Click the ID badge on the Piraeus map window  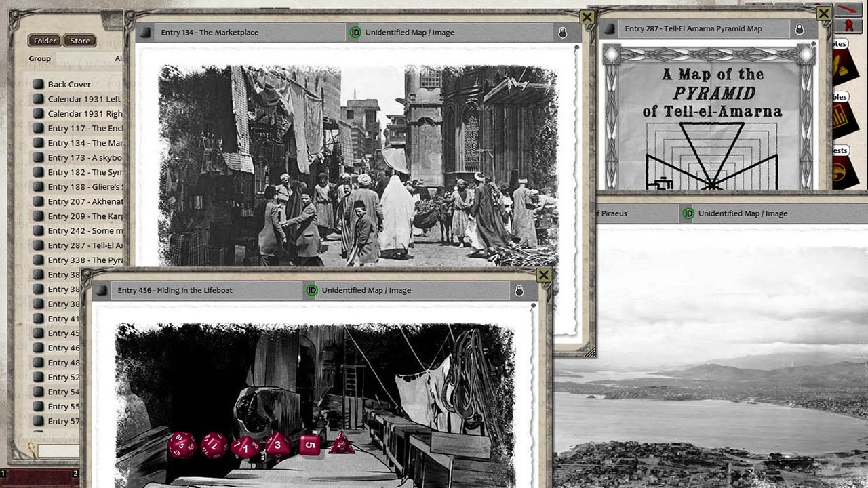point(688,213)
